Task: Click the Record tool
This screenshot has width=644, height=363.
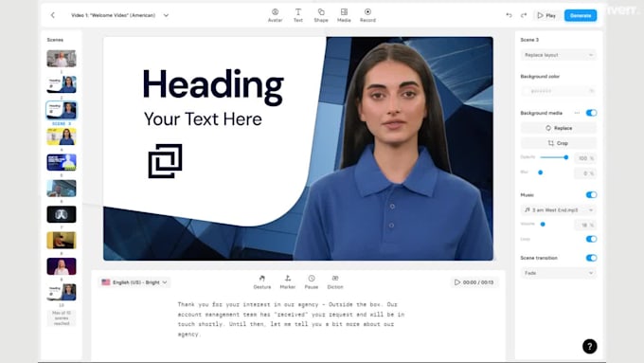Action: pyautogui.click(x=367, y=15)
